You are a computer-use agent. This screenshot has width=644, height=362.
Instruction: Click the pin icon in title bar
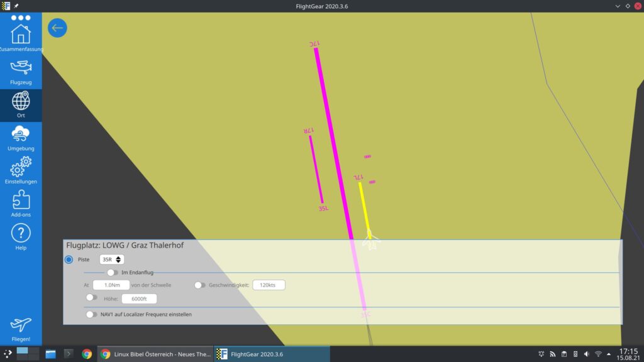click(x=16, y=6)
